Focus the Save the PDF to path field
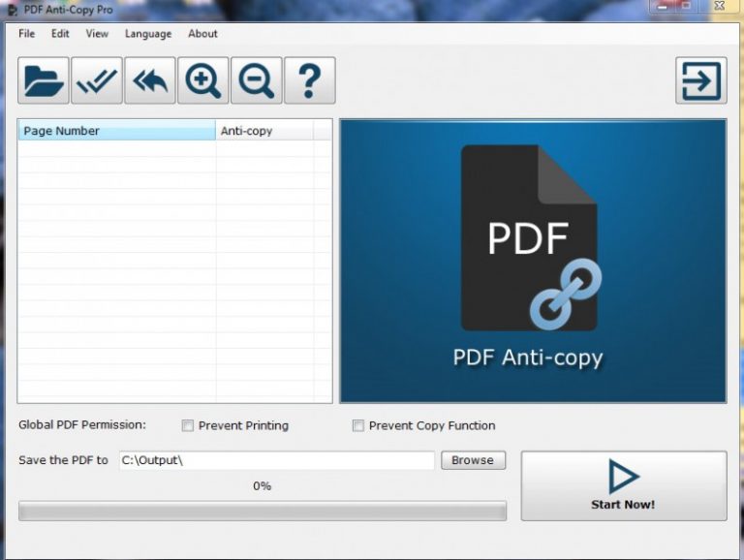Screen dimensions: 744x560 277,460
